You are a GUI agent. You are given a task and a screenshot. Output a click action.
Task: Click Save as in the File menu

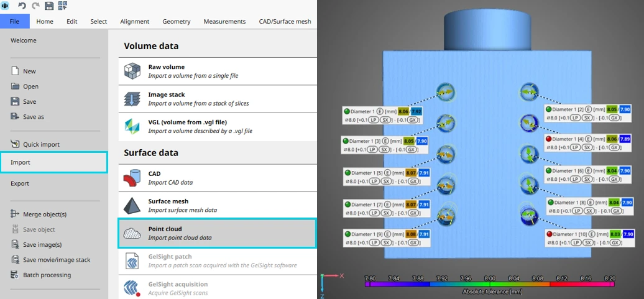click(34, 117)
